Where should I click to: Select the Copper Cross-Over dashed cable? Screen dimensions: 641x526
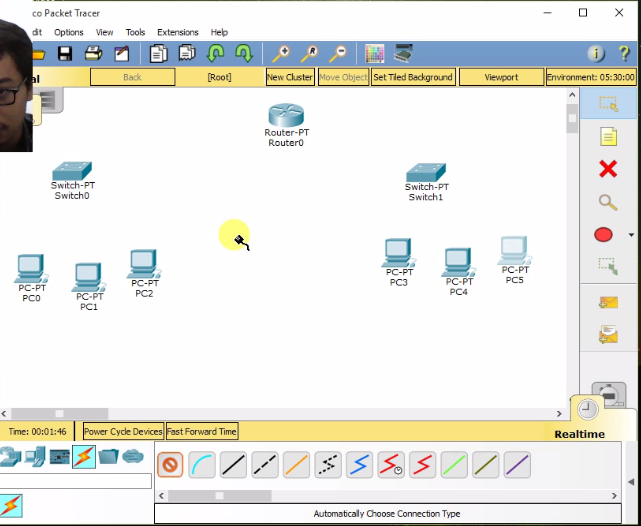coord(265,465)
